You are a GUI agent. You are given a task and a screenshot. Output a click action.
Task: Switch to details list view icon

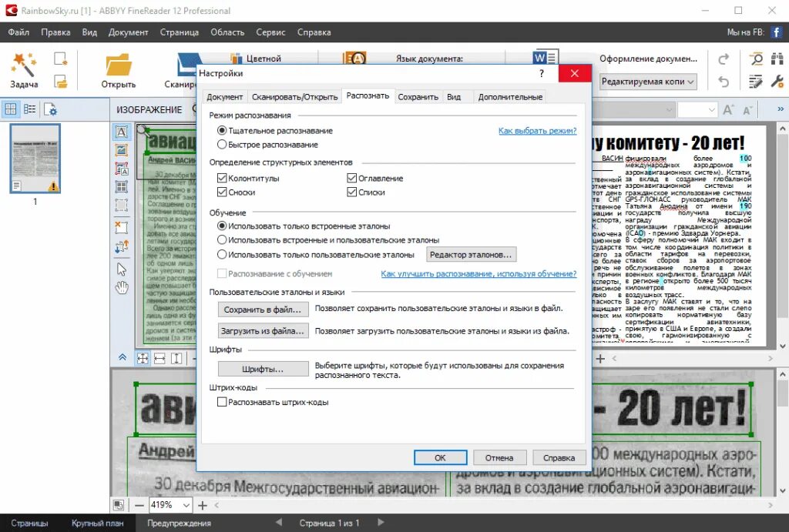pos(30,109)
